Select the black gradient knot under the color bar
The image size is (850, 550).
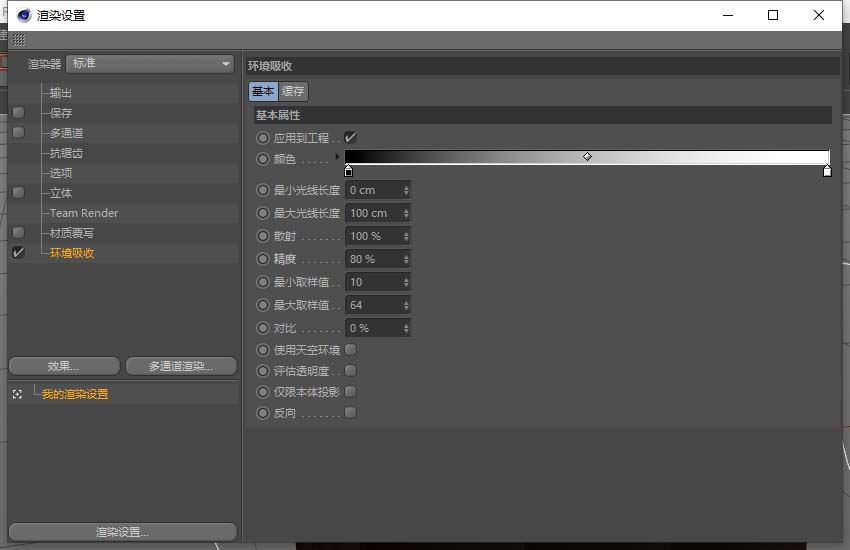[x=348, y=171]
